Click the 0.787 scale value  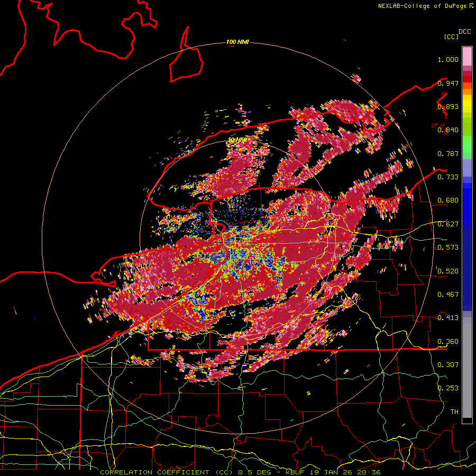click(x=448, y=153)
